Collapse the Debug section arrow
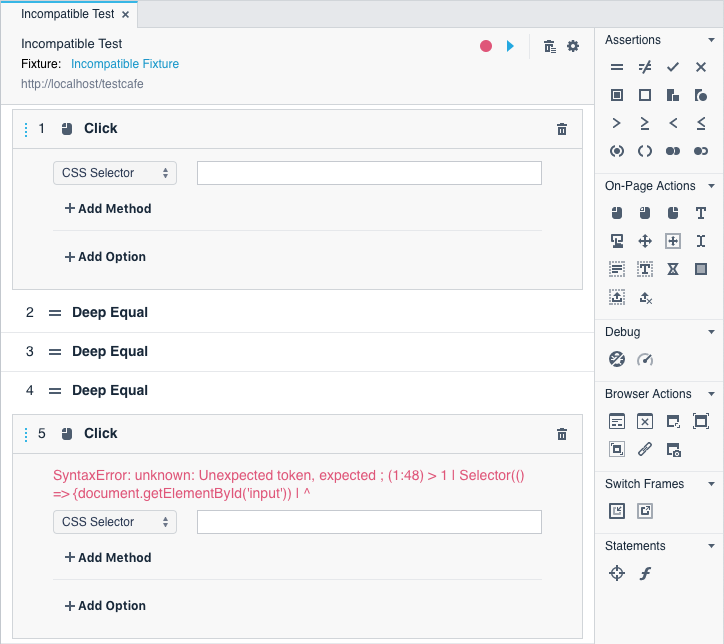Image resolution: width=724 pixels, height=644 pixels. (711, 332)
